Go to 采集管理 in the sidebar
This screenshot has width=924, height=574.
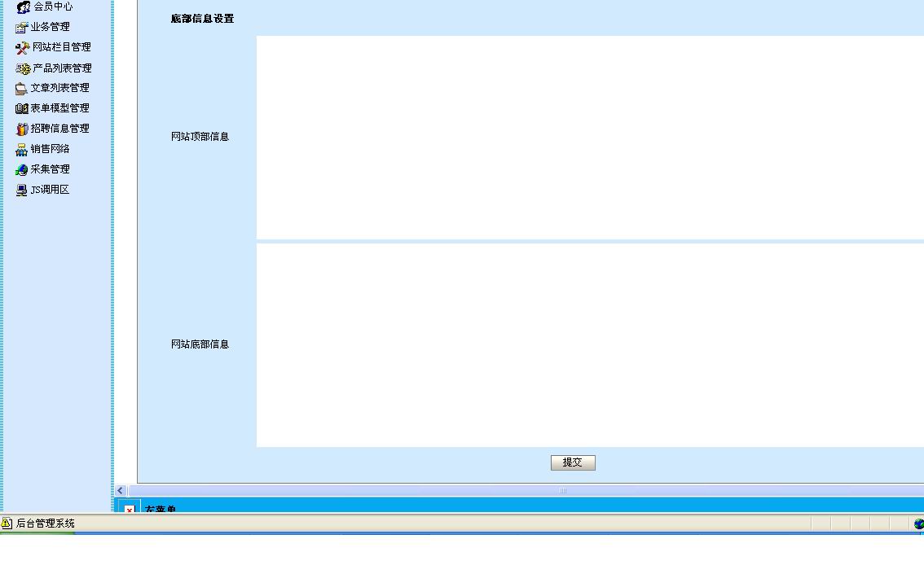click(x=50, y=169)
